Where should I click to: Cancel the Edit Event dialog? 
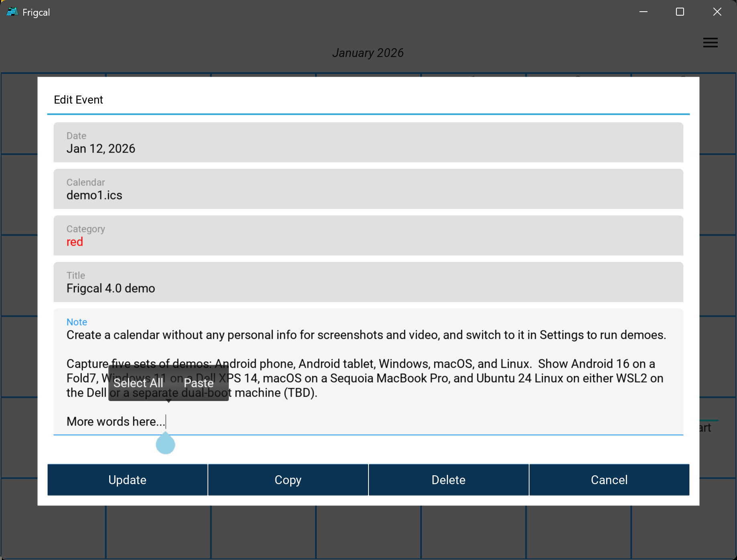tap(609, 480)
